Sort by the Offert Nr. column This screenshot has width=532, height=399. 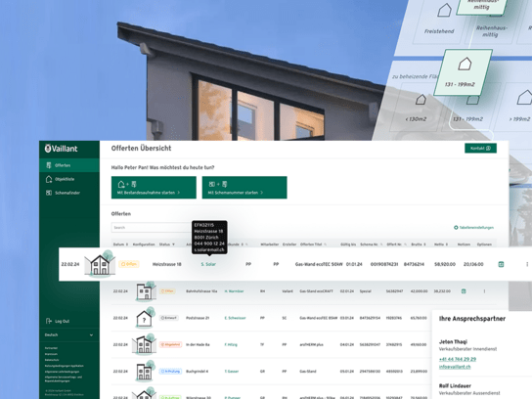tap(397, 244)
